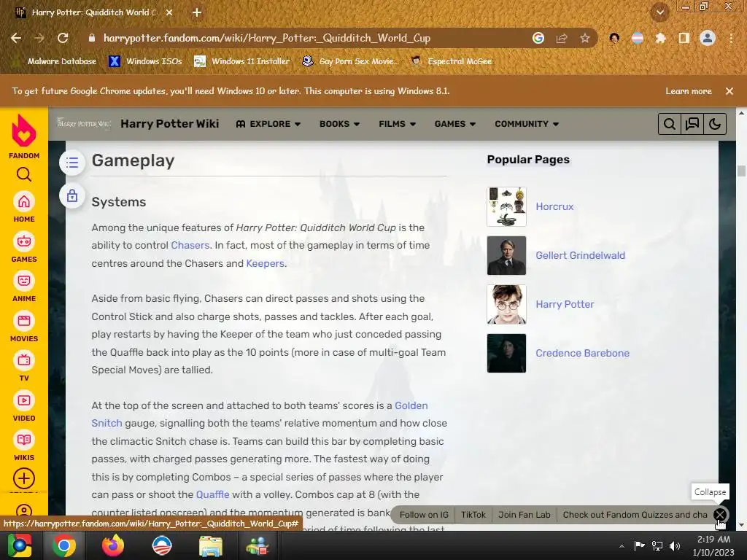This screenshot has width=747, height=560.
Task: Go back to previous page
Action: tap(16, 38)
